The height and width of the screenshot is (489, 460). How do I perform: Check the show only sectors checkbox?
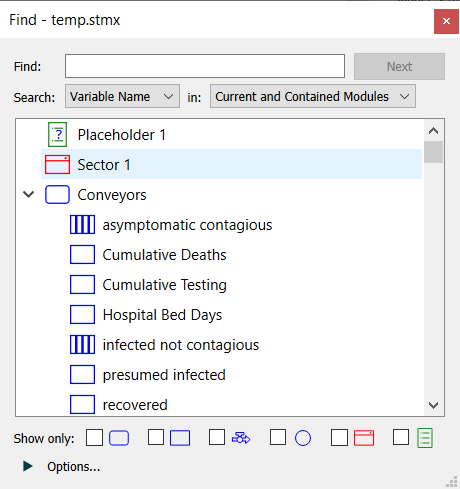point(339,437)
